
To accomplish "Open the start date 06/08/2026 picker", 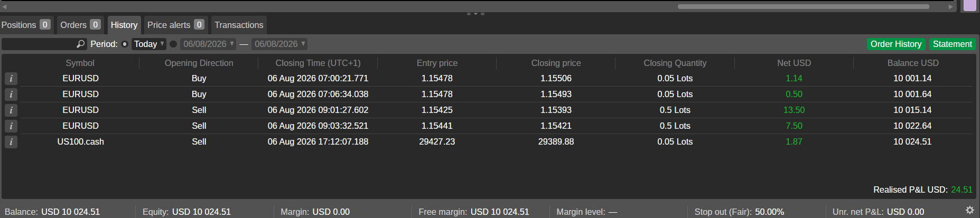I will 208,44.
